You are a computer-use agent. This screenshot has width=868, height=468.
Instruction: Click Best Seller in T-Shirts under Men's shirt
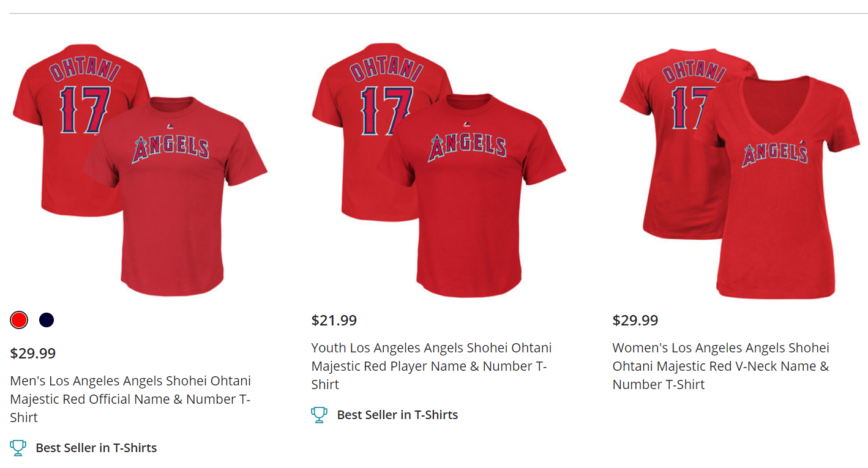point(96,448)
